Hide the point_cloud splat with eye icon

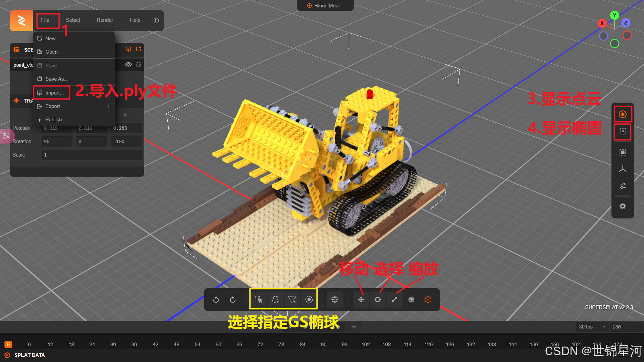click(128, 64)
